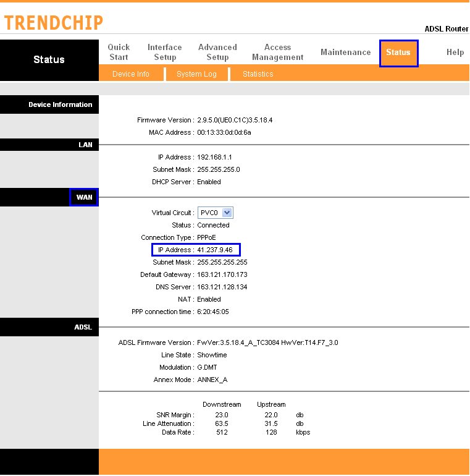Open the Statistics submenu
470x476 pixels.
point(258,74)
